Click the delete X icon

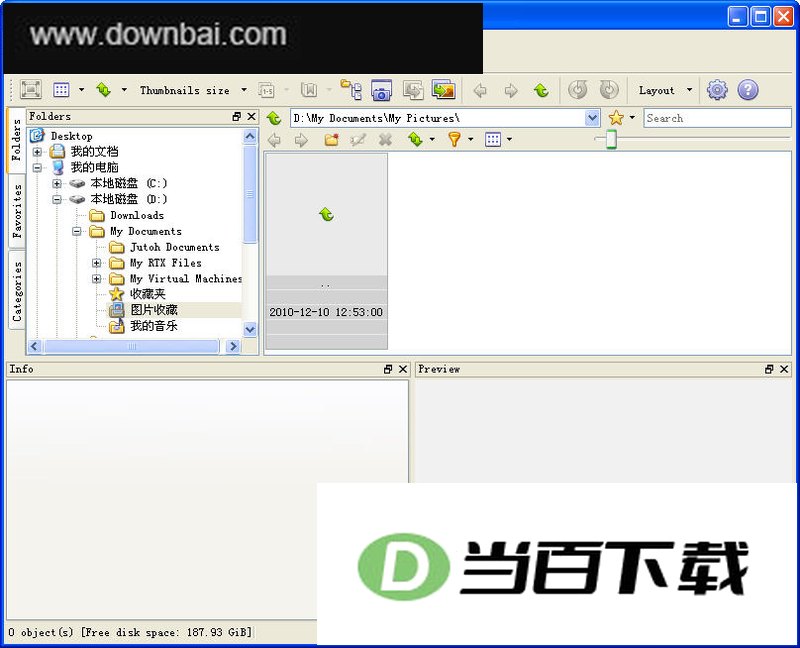point(385,139)
